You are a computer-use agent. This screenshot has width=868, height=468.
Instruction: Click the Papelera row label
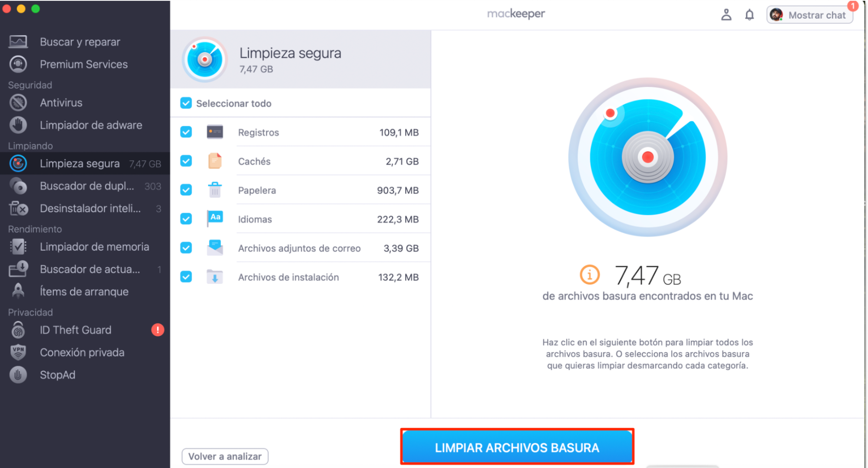(257, 190)
